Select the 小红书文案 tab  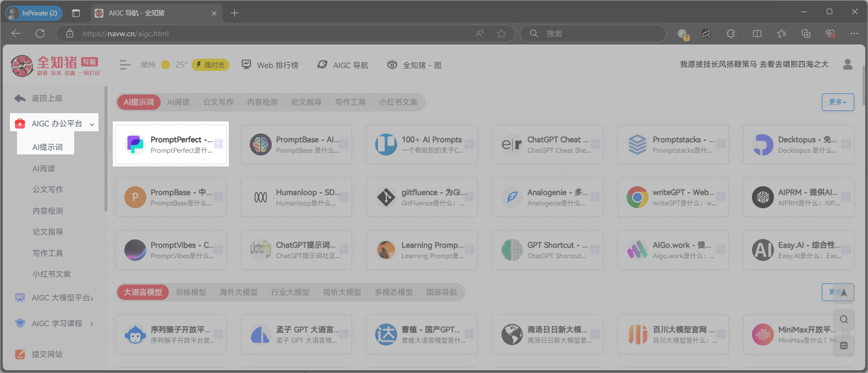[398, 102]
